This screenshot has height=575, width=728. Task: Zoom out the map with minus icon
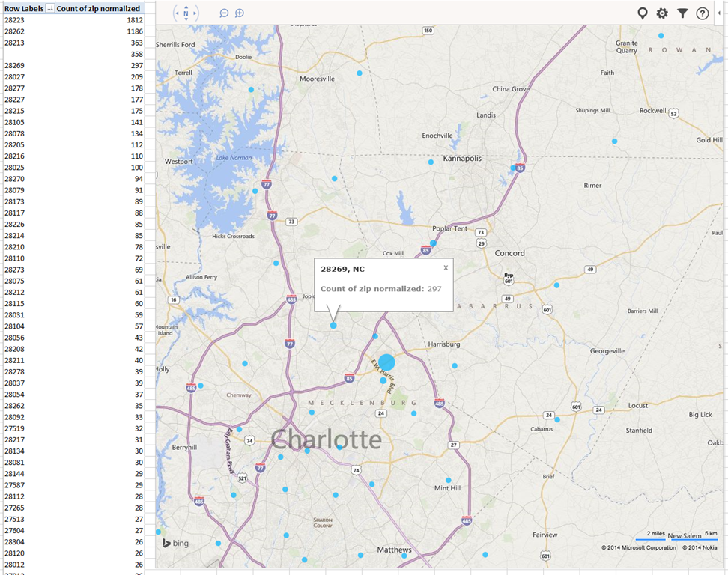click(224, 13)
